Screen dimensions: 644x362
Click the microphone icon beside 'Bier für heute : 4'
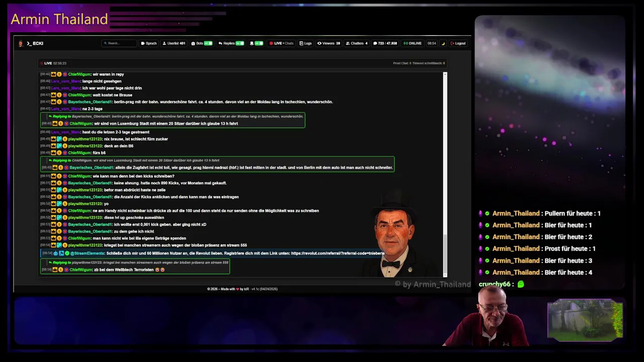[480, 273]
